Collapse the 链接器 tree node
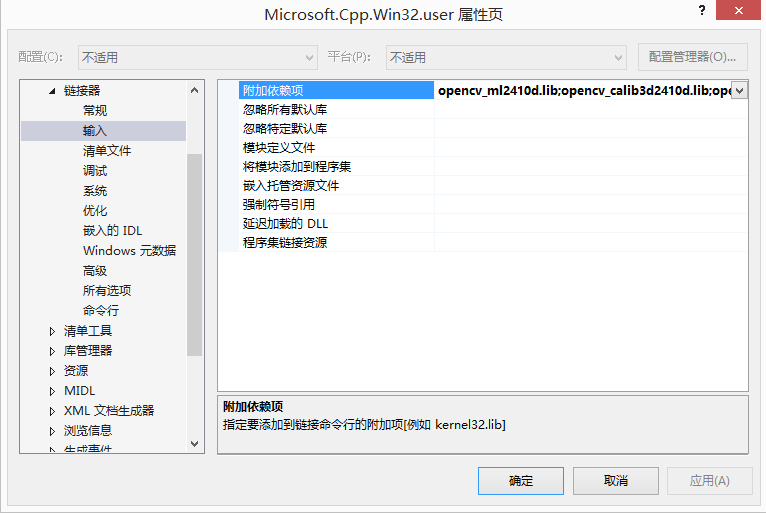Viewport: 766px width, 513px height. [x=52, y=91]
